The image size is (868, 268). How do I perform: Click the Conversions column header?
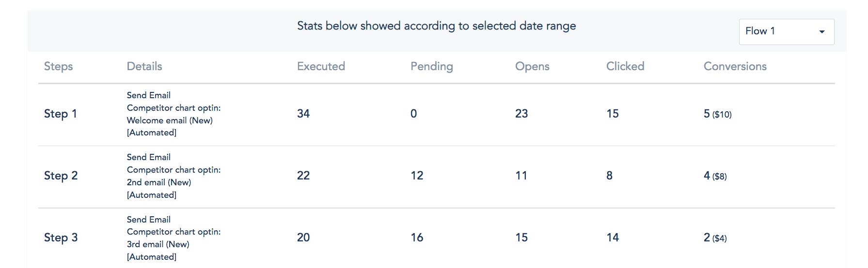tap(735, 66)
